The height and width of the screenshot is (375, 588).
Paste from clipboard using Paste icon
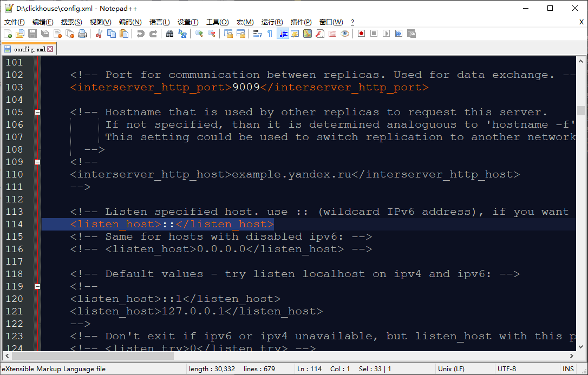pyautogui.click(x=124, y=34)
